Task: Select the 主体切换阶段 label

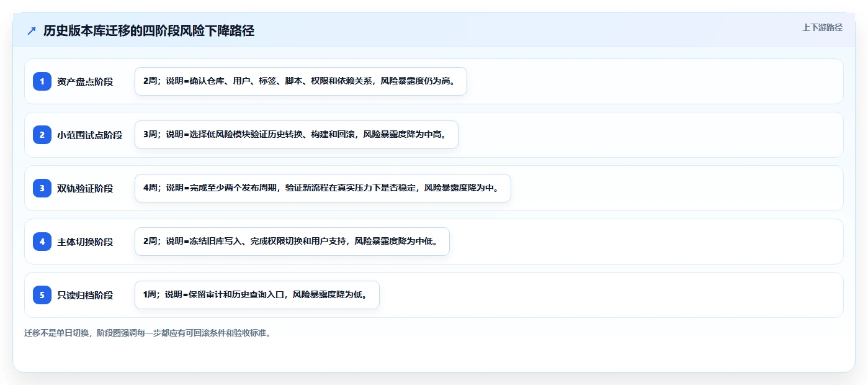Action: (85, 242)
